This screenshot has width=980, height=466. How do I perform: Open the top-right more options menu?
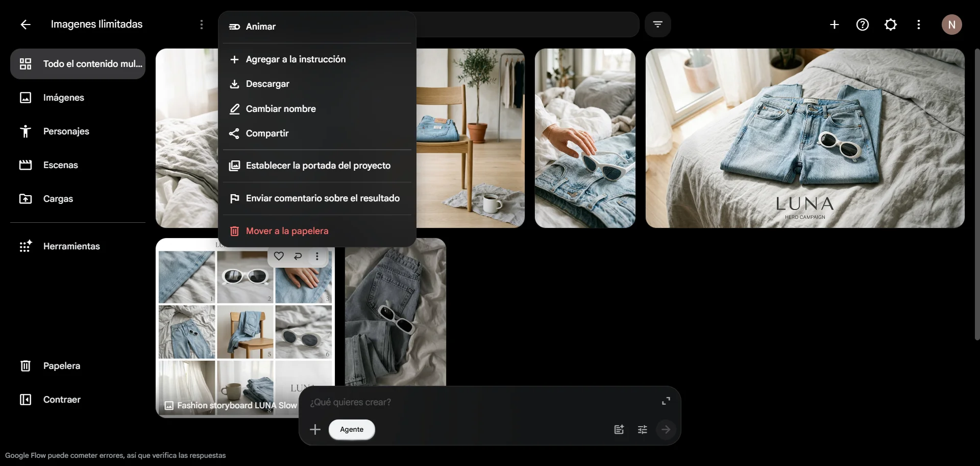pyautogui.click(x=919, y=25)
